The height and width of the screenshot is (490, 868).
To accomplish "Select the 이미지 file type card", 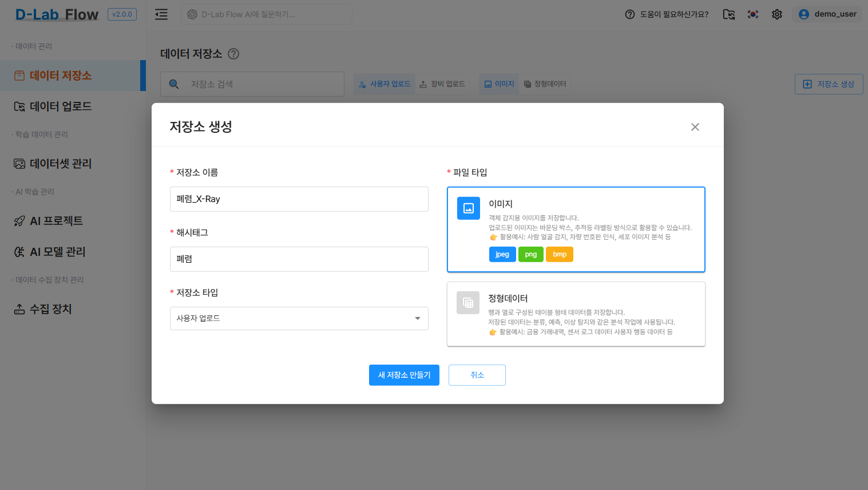I will [576, 229].
